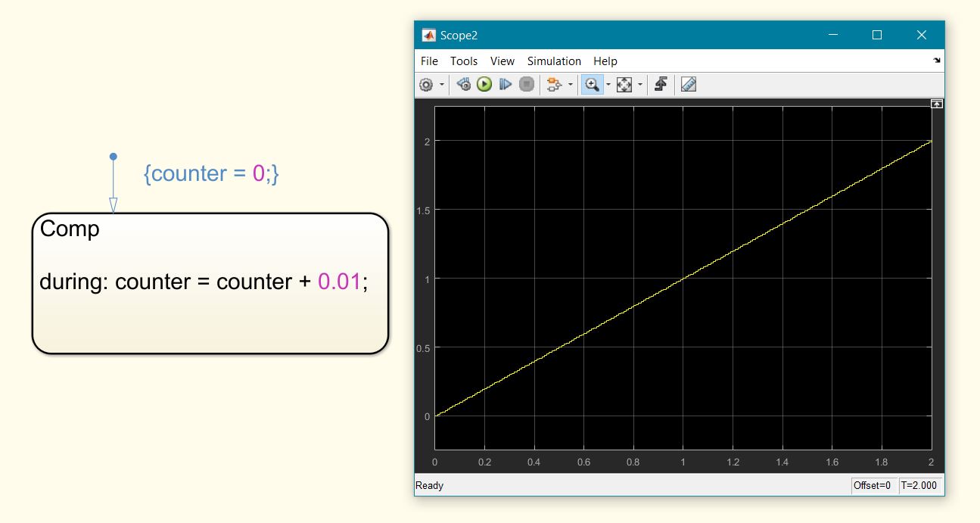Open the View menu
Image resolution: width=980 pixels, height=523 pixels.
coord(502,61)
